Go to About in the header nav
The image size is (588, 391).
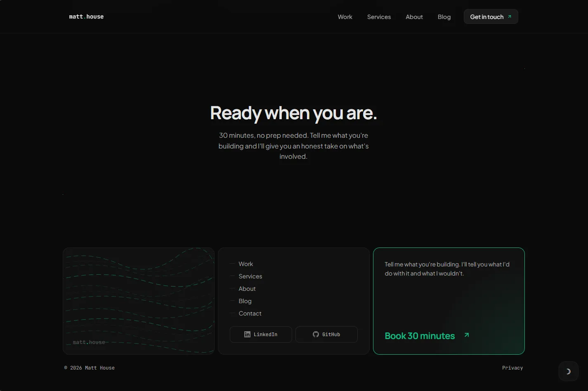point(414,17)
